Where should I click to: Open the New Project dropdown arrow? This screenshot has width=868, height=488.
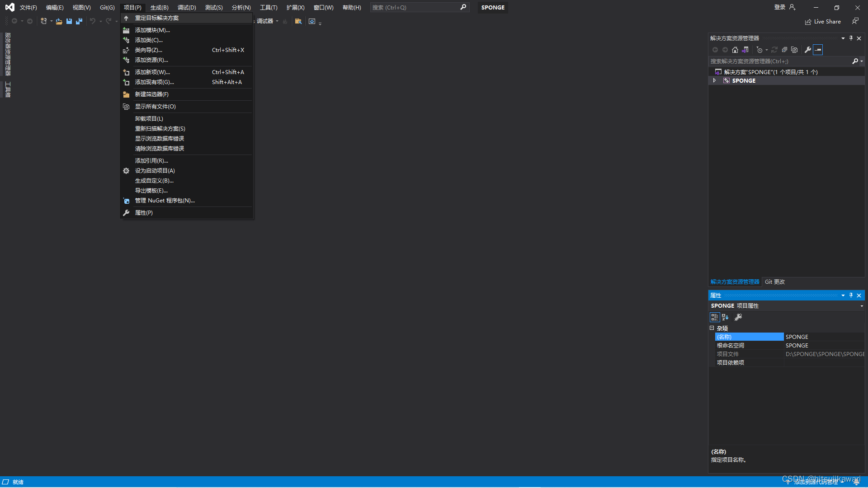[51, 21]
